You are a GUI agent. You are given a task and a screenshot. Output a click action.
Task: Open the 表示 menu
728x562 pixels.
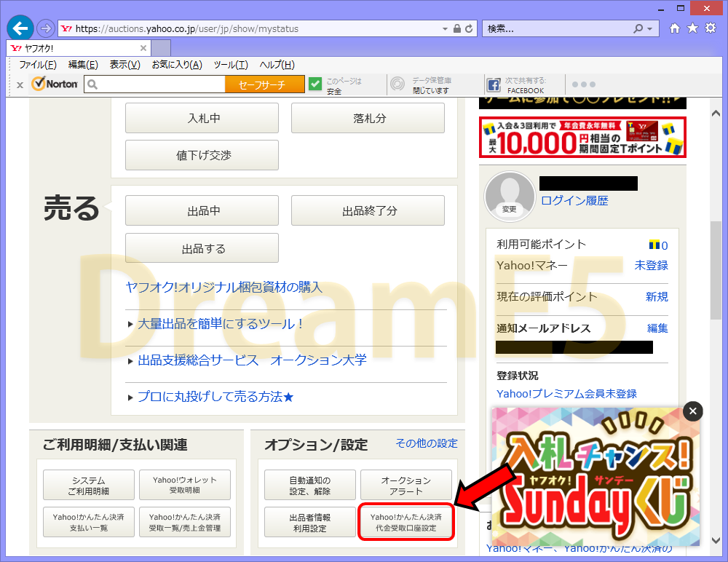(125, 65)
